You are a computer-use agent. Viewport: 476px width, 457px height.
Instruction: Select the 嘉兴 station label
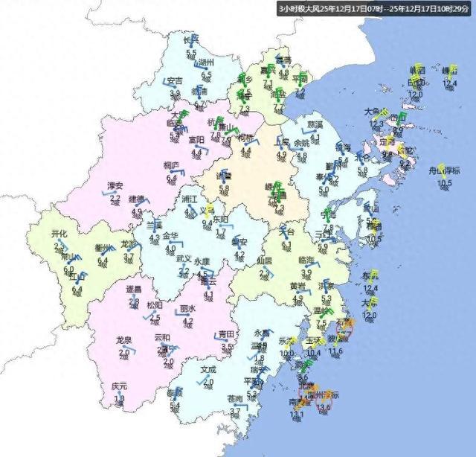pyautogui.click(x=268, y=71)
